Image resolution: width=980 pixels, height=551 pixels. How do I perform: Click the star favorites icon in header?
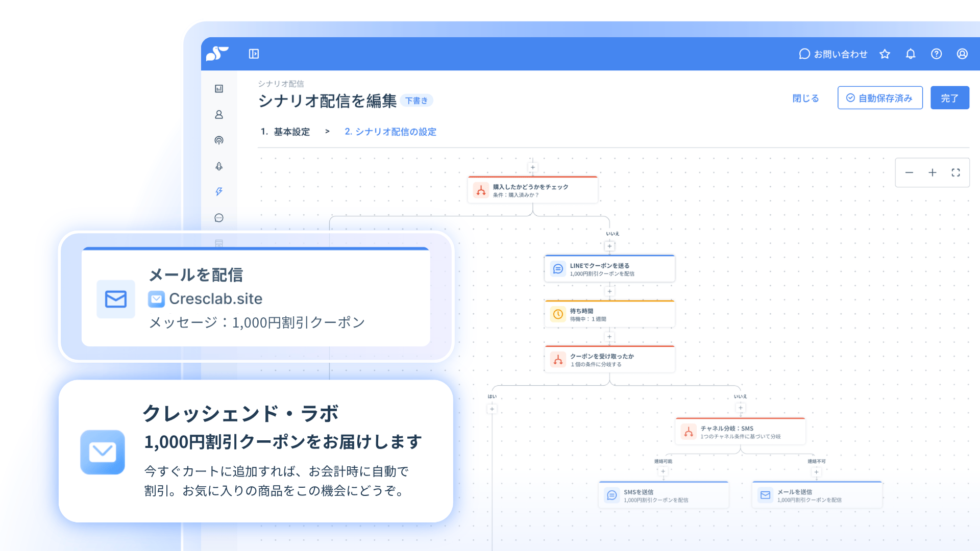885,54
